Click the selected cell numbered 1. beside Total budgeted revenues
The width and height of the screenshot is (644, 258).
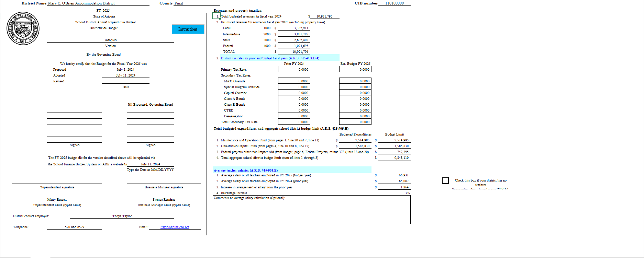[x=216, y=16]
